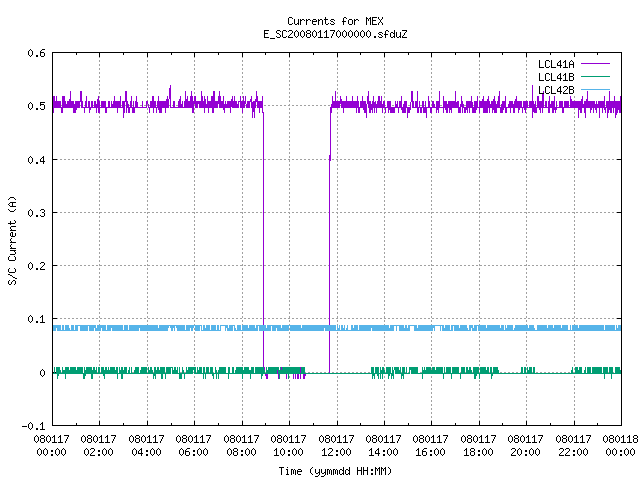The width and height of the screenshot is (640, 480).
Task: Click the LCL41A legend label
Action: tap(556, 64)
